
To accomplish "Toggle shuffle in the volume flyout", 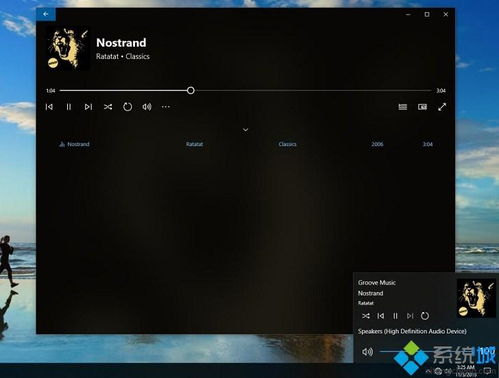I will point(366,316).
